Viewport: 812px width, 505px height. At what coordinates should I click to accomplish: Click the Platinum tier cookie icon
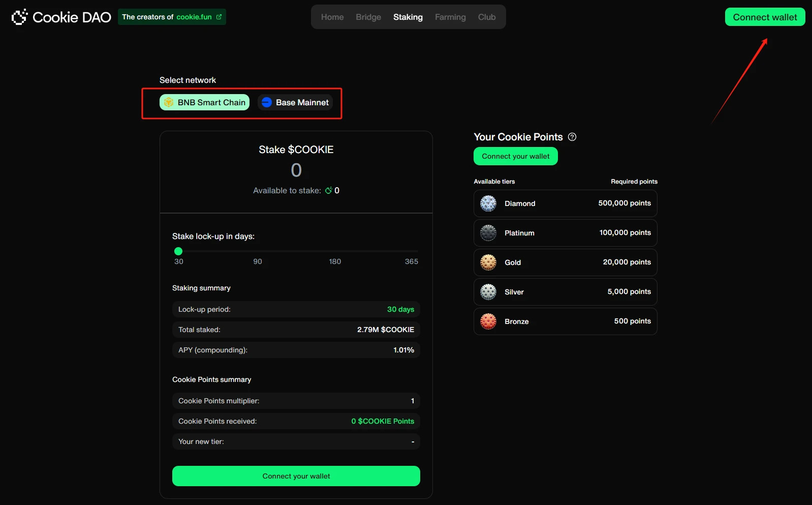488,233
